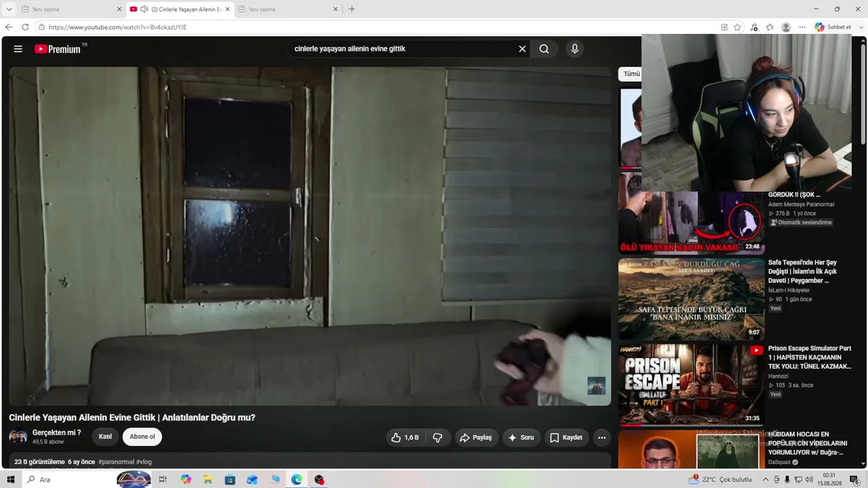The width and height of the screenshot is (868, 488).
Task: Open the Soru ask button
Action: click(x=521, y=438)
